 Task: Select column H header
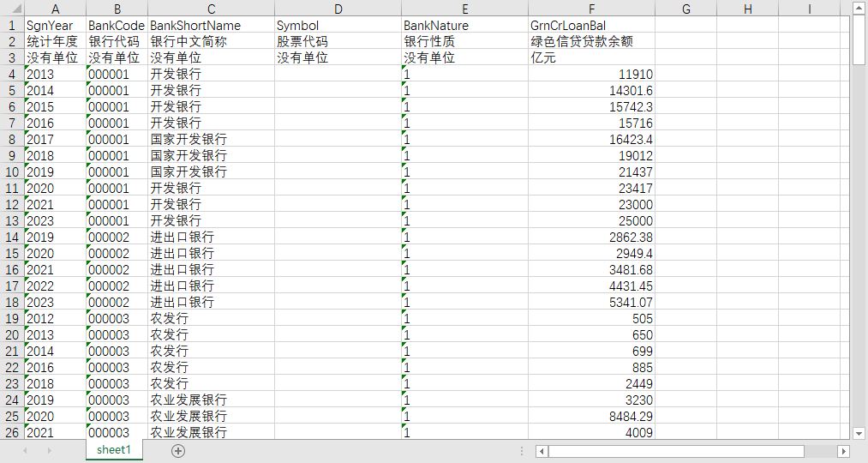click(748, 9)
